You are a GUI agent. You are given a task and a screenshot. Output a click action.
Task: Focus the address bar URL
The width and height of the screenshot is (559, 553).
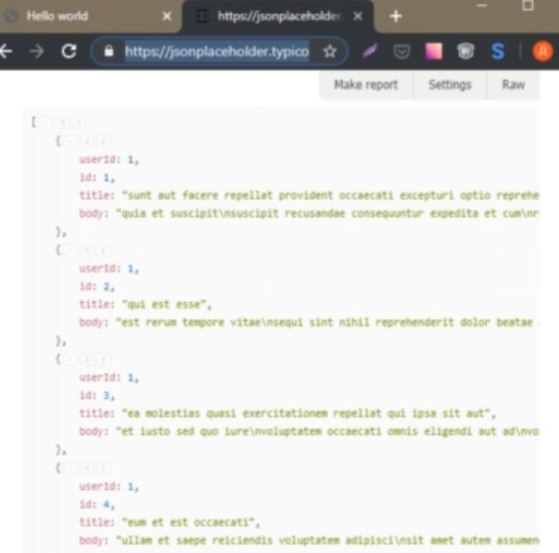pos(217,52)
